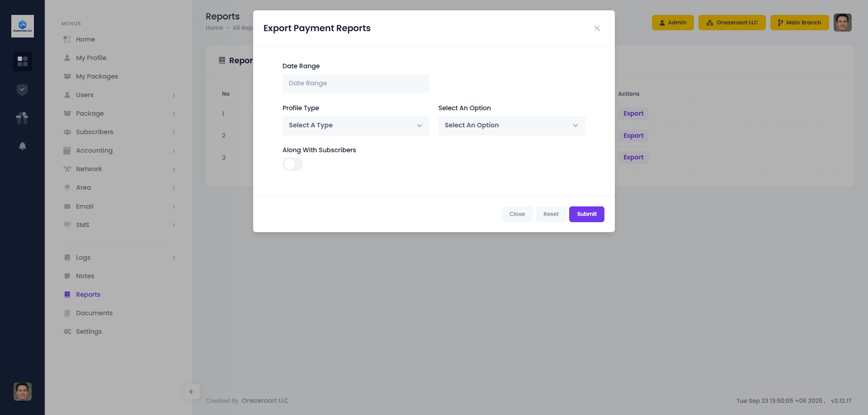Click the dashboard grid icon in left rail
The width and height of the screenshot is (868, 415).
pyautogui.click(x=22, y=61)
